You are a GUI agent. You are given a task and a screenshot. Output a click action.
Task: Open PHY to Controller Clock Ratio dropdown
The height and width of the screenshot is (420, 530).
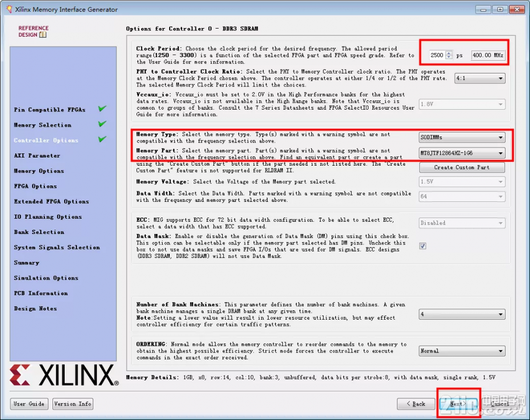point(480,78)
